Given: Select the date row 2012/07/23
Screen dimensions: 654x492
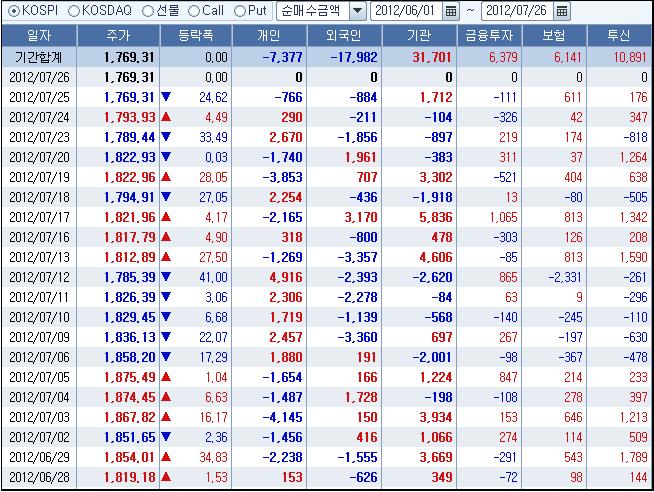Looking at the screenshot, I should (x=39, y=137).
